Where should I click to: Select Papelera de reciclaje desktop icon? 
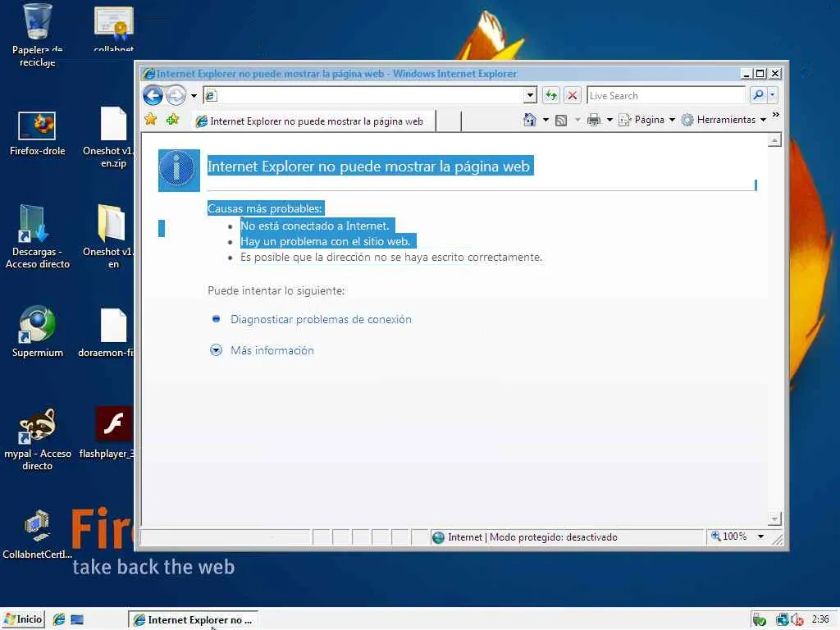pos(38,34)
